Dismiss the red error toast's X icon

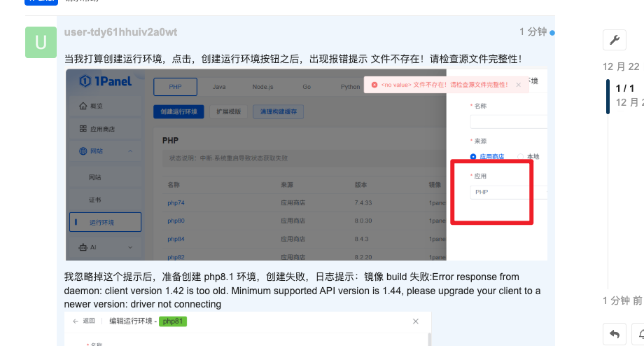(x=518, y=85)
